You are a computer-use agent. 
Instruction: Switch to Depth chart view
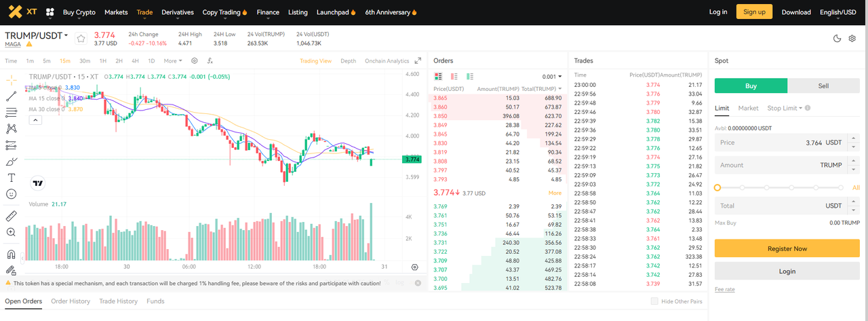pos(348,61)
